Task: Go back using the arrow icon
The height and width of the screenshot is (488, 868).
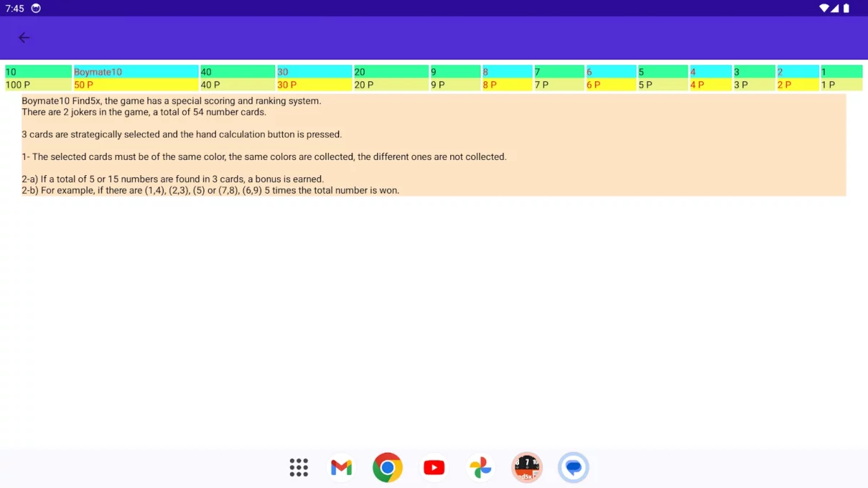Action: click(24, 37)
